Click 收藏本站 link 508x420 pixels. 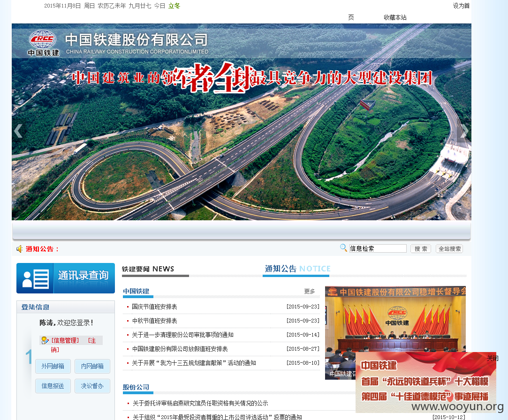point(395,17)
